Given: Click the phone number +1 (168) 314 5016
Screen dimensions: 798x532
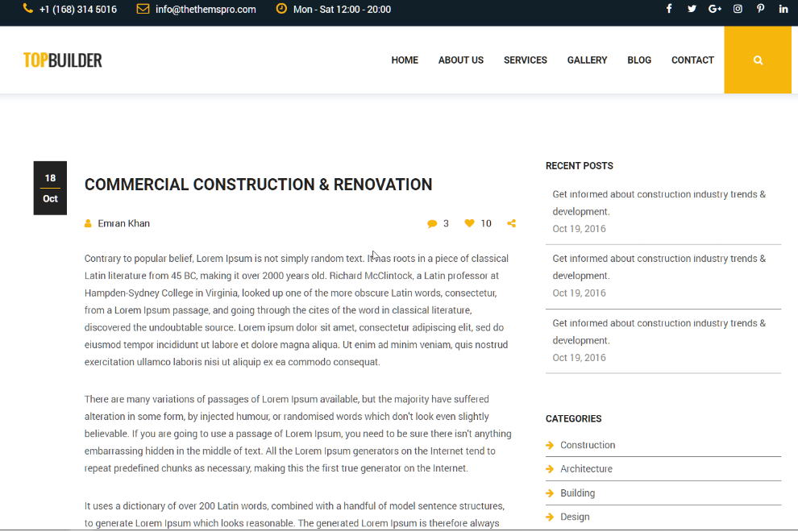Looking at the screenshot, I should pyautogui.click(x=78, y=9).
